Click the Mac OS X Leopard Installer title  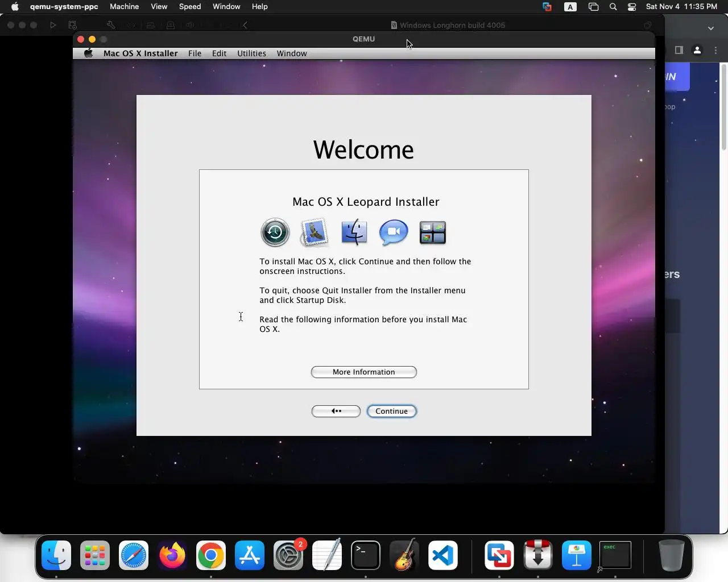coord(366,202)
